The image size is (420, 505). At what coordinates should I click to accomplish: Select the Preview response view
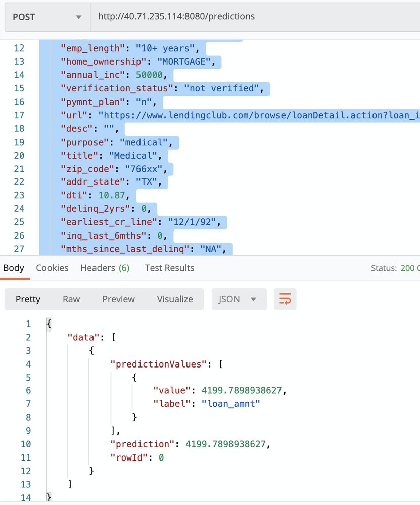pyautogui.click(x=118, y=299)
